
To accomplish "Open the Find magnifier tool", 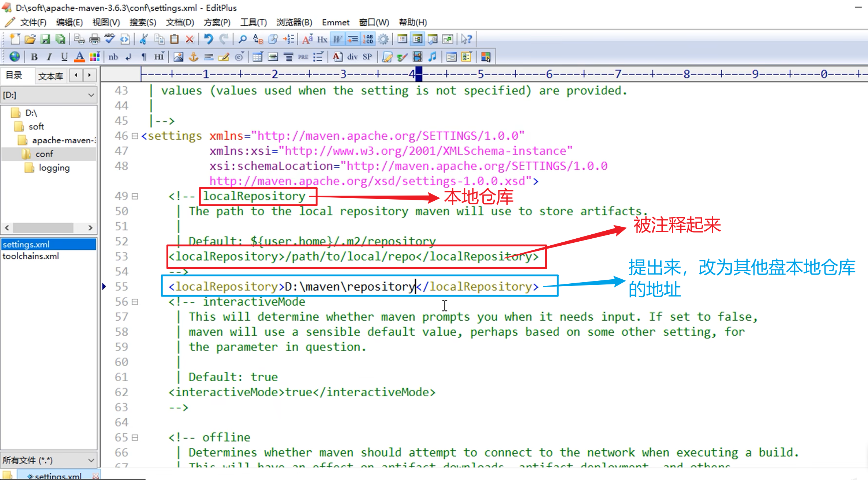I will click(242, 39).
